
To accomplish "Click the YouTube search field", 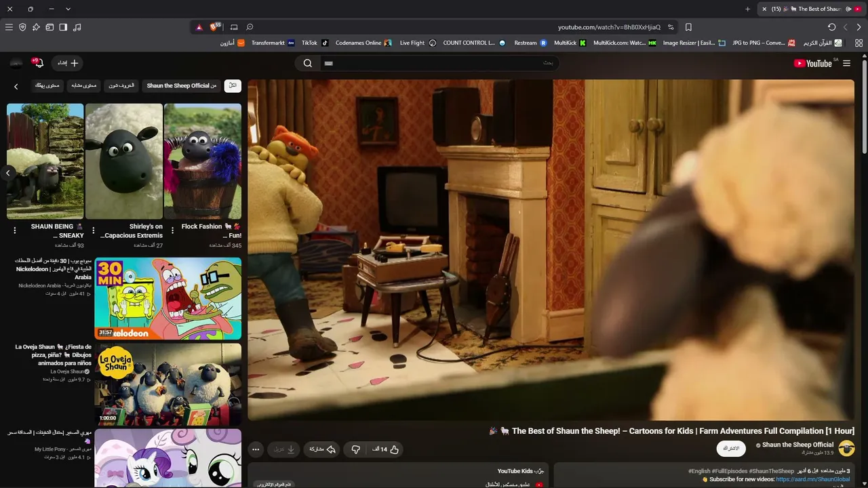I will tap(439, 63).
